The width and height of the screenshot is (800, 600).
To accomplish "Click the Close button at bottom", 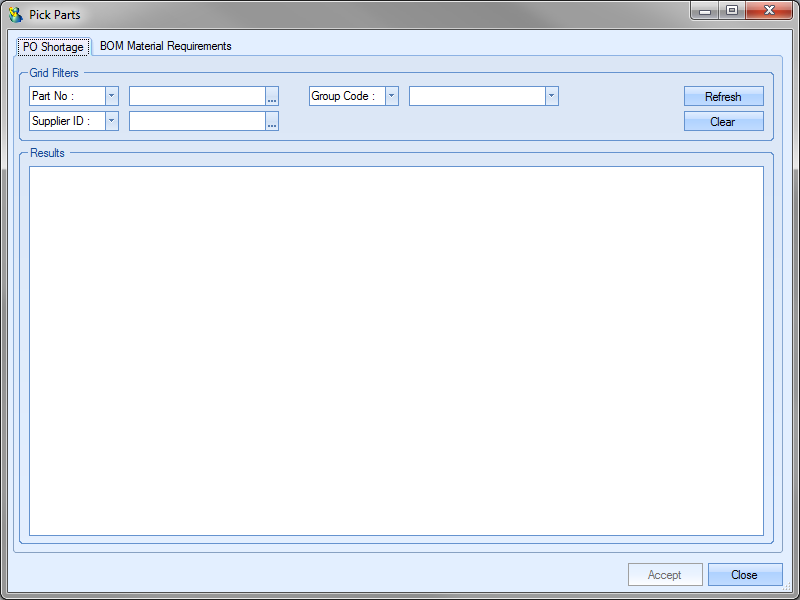I will (x=745, y=574).
